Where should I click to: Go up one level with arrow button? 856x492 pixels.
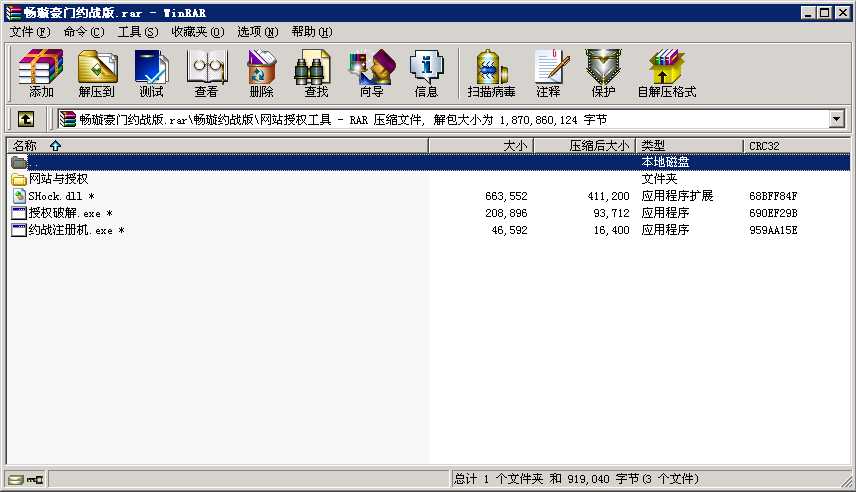[26, 119]
